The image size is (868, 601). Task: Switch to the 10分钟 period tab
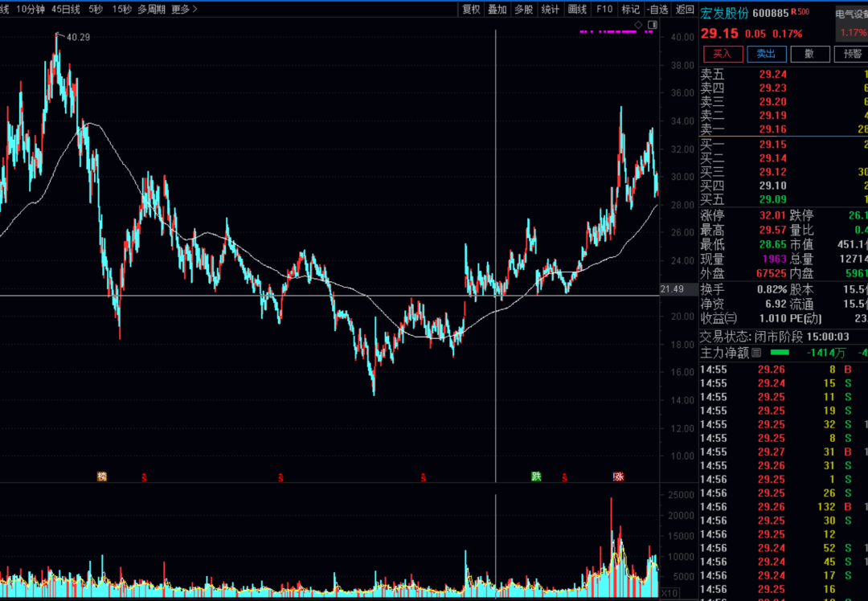[31, 9]
